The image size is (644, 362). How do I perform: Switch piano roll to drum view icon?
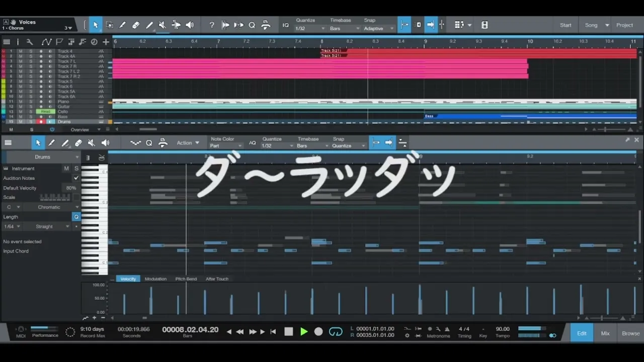[x=102, y=157]
